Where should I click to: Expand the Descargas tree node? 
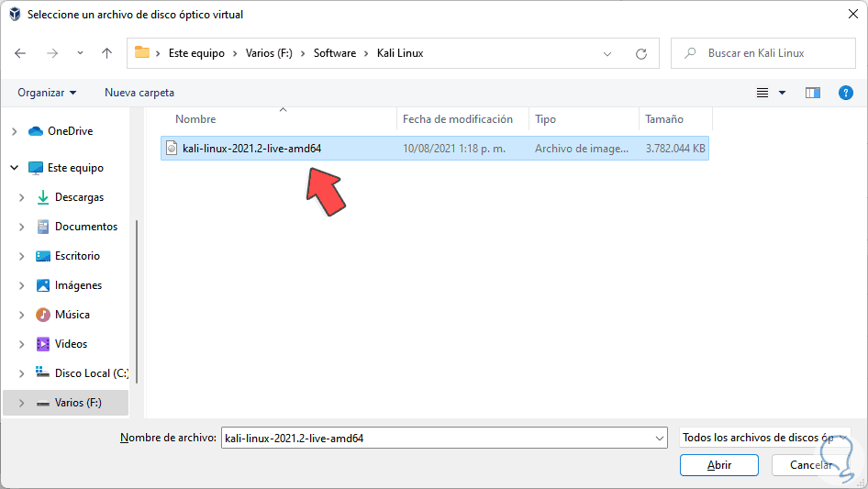point(22,197)
